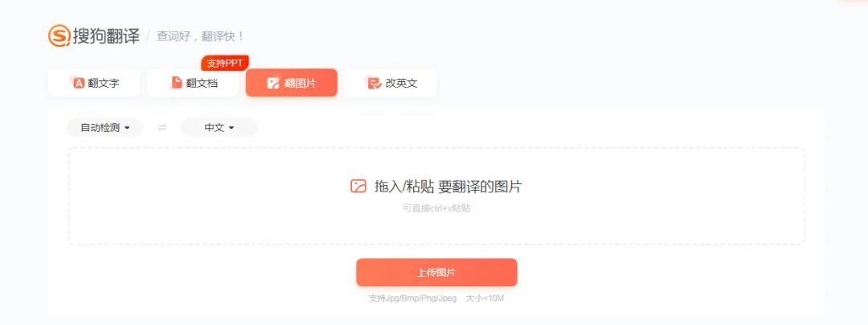
Task: Swap languages using the arrows icon
Action: pyautogui.click(x=162, y=127)
